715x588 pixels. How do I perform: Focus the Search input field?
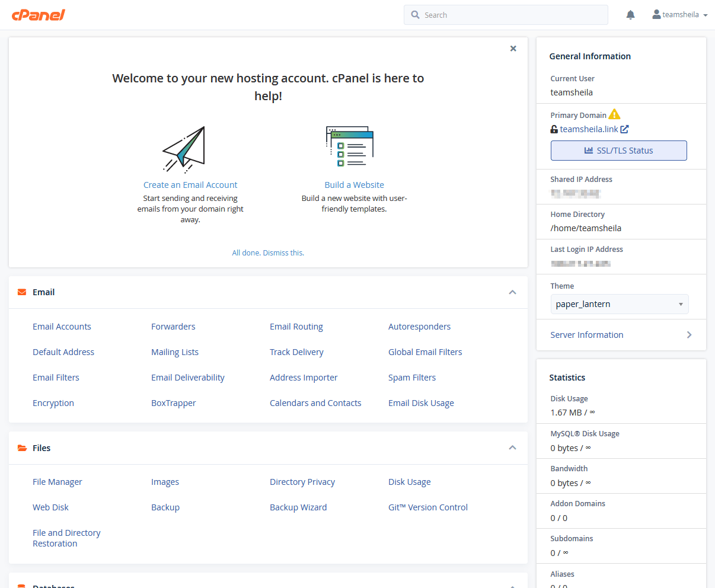(506, 15)
